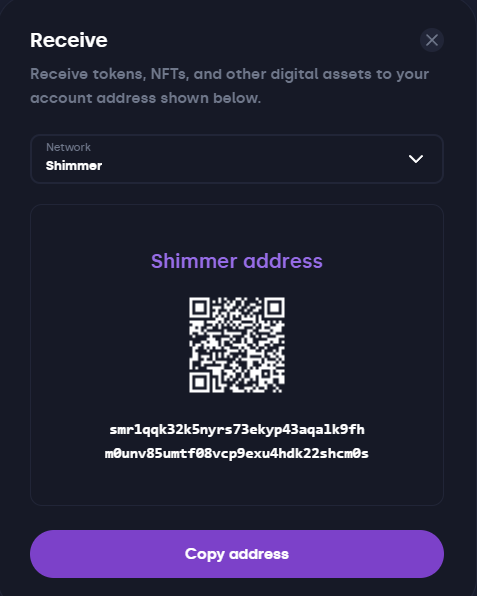The height and width of the screenshot is (596, 477).
Task: Click the address ending in shcm0s
Action: [x=237, y=441]
